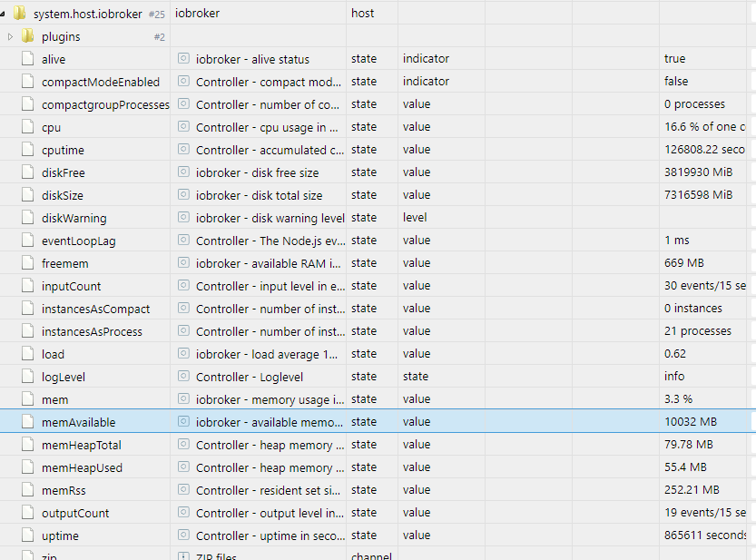Select the compactModeEnabled file icon

[28, 82]
